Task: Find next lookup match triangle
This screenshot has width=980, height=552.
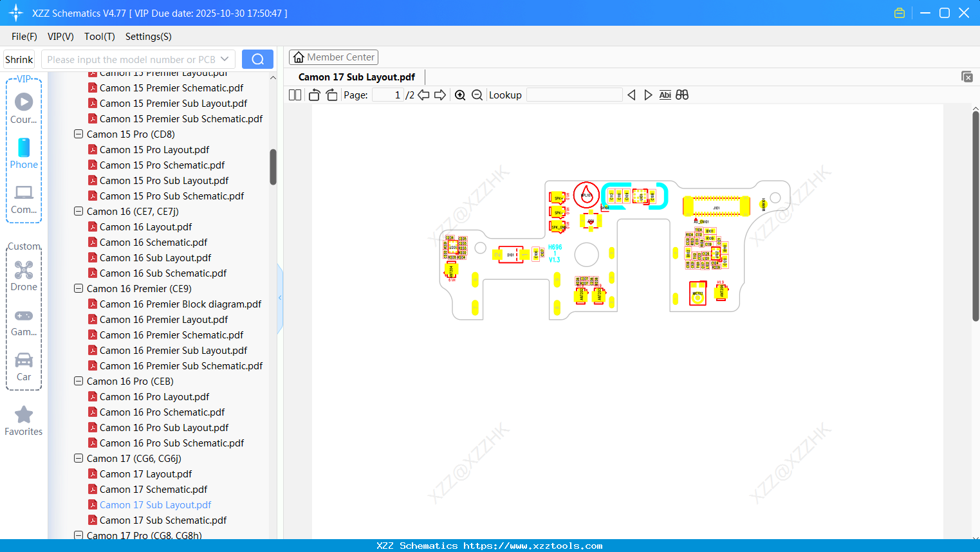Action: coord(648,95)
